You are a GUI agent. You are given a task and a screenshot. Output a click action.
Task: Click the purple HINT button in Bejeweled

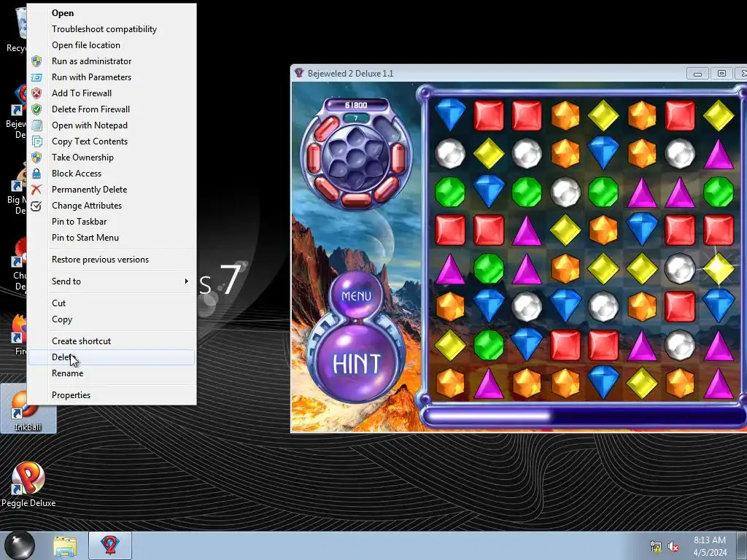tap(356, 363)
